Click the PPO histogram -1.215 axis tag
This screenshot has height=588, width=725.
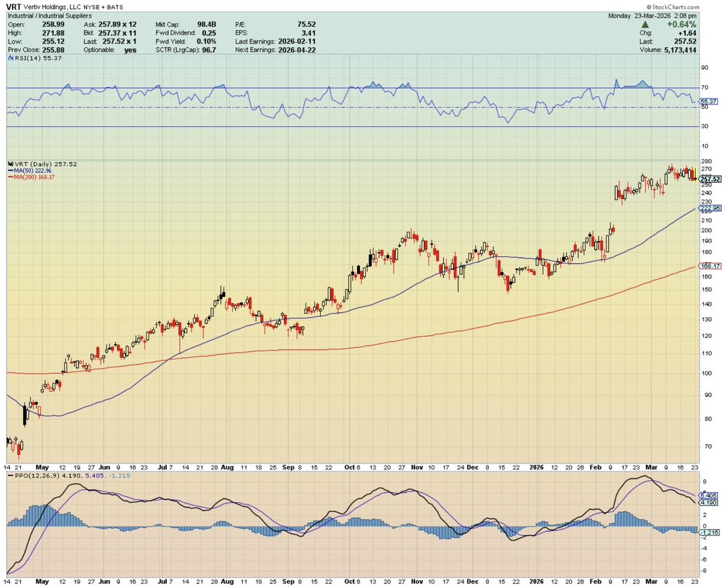708,532
